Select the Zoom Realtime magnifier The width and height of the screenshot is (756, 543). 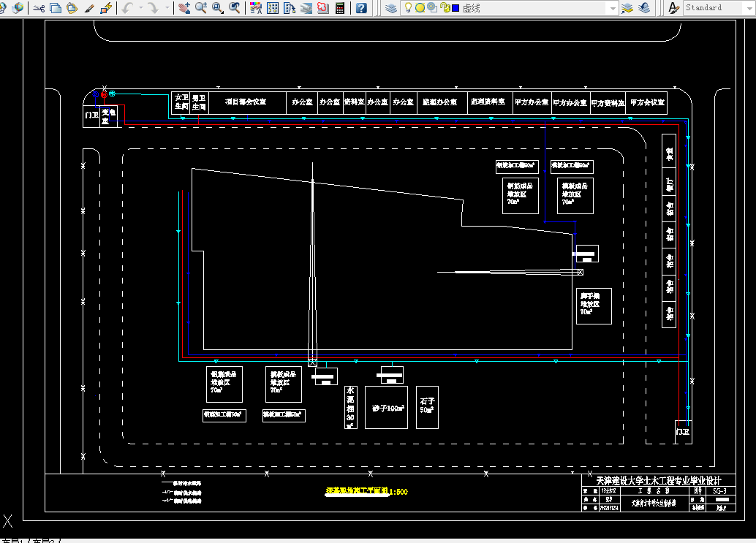[x=201, y=8]
